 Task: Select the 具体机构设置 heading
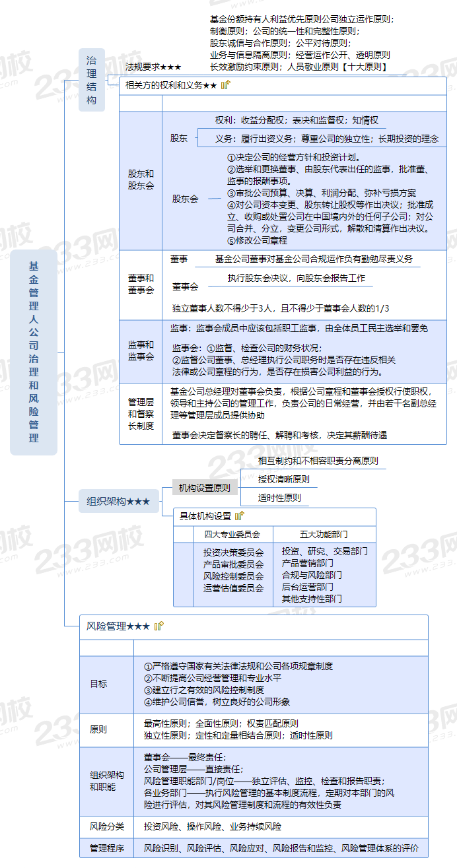click(x=205, y=516)
